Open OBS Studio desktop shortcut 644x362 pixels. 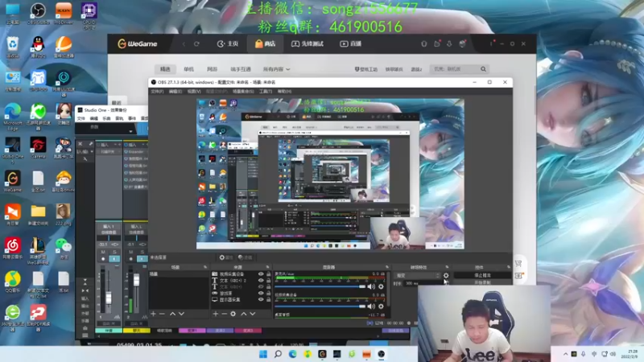click(38, 13)
